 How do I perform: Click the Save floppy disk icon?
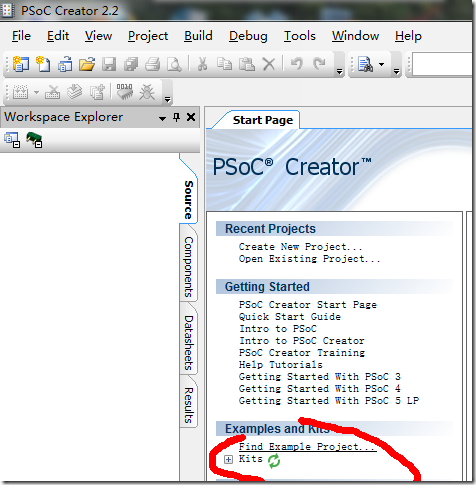point(109,64)
